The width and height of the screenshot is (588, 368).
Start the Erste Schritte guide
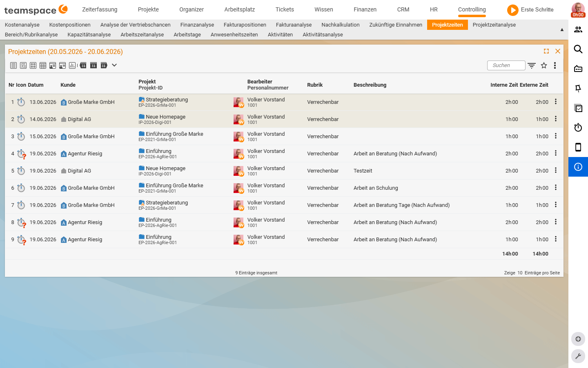[530, 10]
